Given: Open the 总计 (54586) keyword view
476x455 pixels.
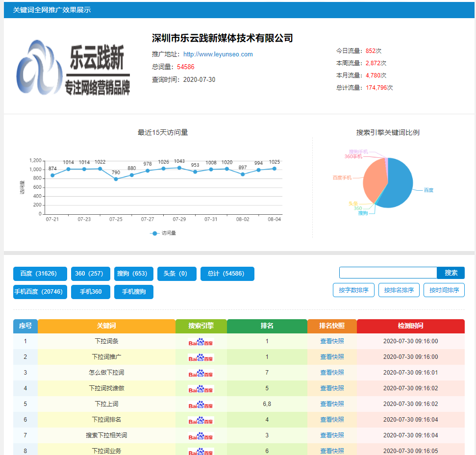Looking at the screenshot, I should tap(227, 274).
